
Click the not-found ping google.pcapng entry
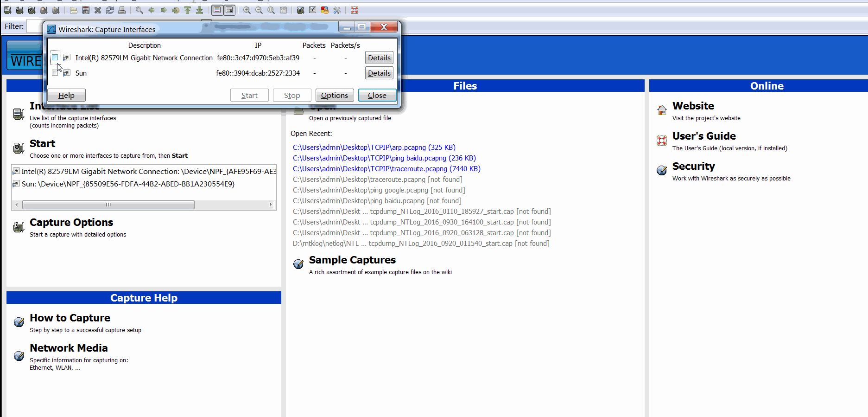(x=379, y=190)
